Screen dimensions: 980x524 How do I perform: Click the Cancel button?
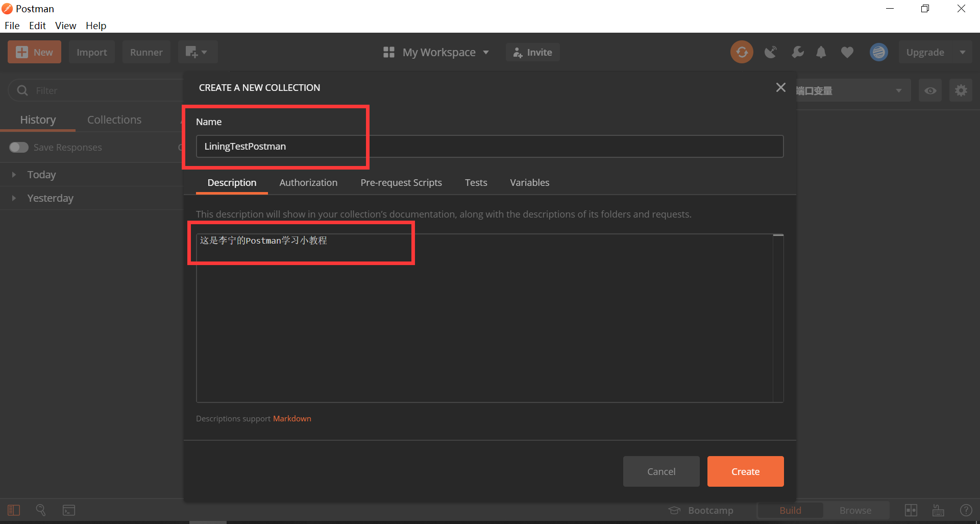(661, 471)
